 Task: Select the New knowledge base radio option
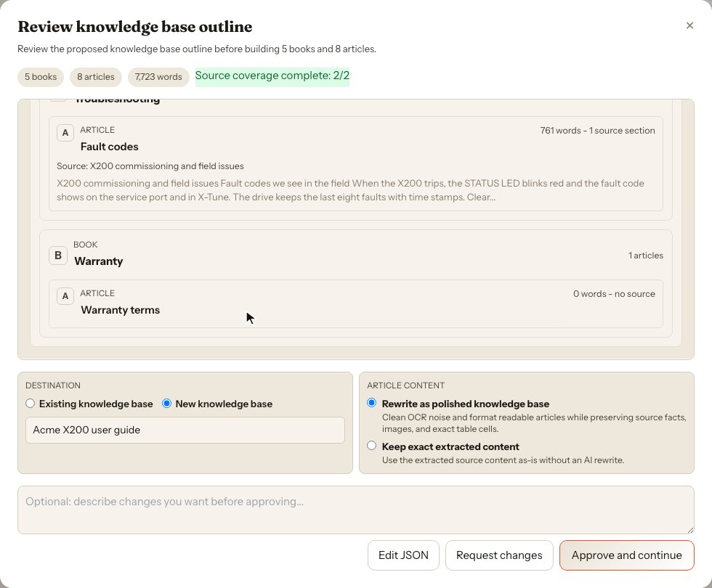[166, 404]
